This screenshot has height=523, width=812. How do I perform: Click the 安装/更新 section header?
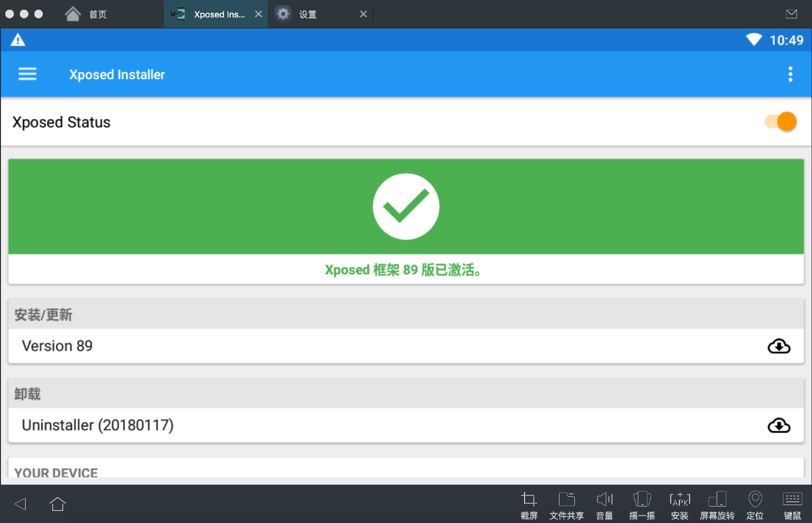coord(406,314)
